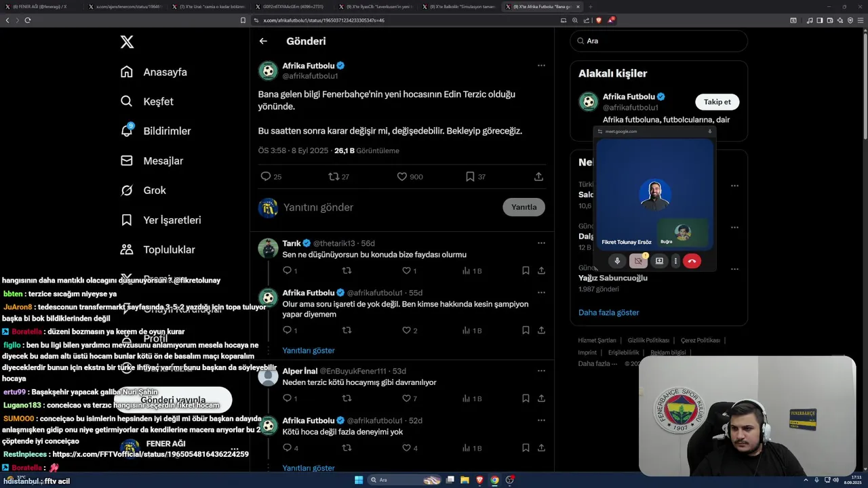This screenshot has height=488, width=868.
Task: Go to Anasayfa in the sidebar
Action: (x=154, y=72)
